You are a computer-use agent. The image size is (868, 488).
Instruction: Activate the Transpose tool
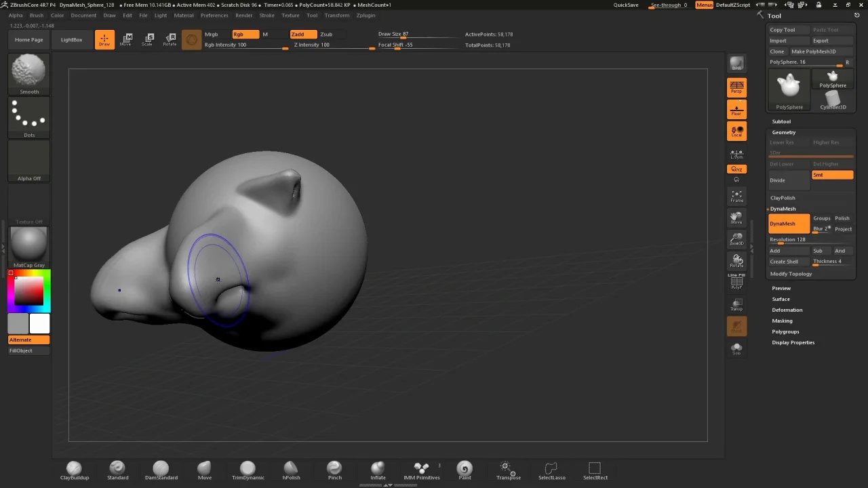pos(508,470)
